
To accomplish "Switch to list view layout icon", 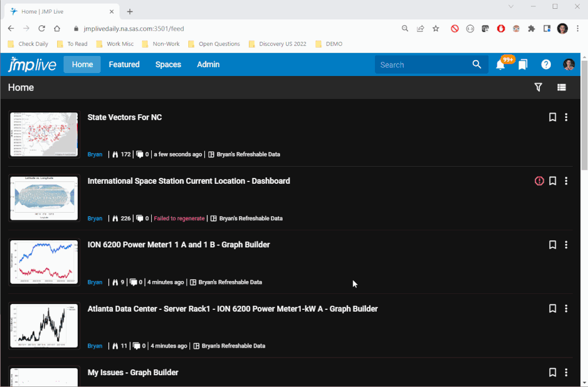I will tap(562, 87).
